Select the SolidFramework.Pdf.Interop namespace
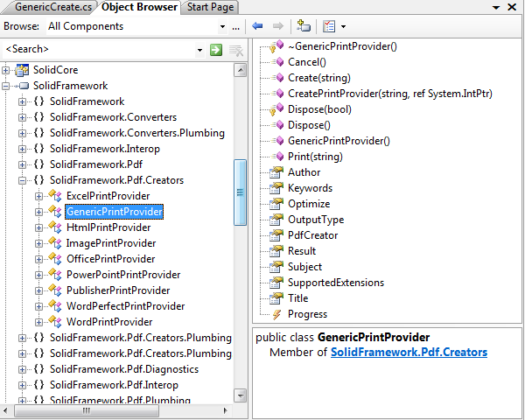525x420 pixels. [x=114, y=385]
